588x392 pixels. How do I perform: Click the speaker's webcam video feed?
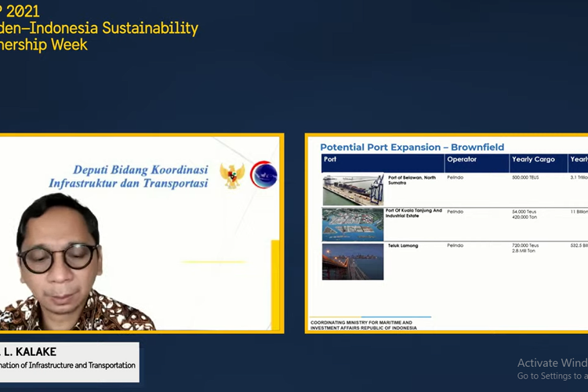click(140, 234)
